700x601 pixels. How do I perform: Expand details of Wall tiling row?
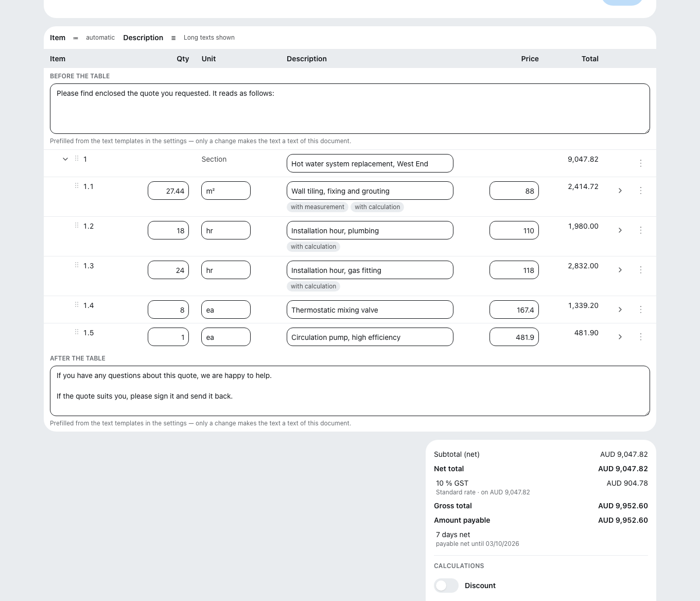pyautogui.click(x=620, y=191)
